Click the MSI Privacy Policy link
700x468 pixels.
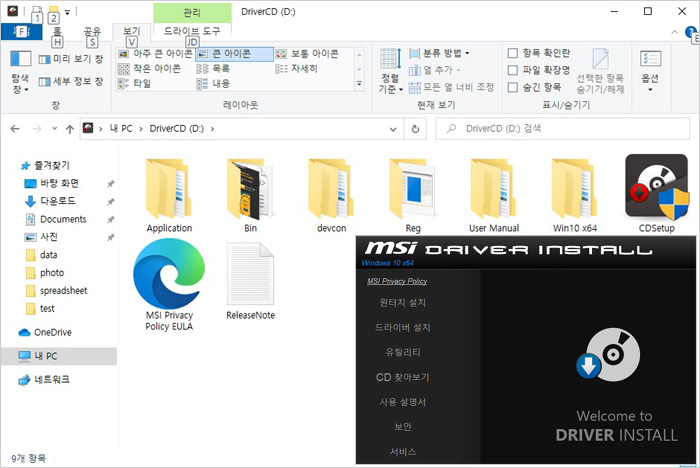tap(397, 281)
